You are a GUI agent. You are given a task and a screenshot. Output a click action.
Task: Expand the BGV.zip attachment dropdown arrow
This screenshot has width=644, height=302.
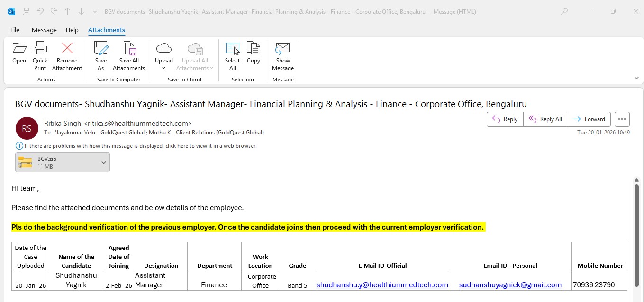[104, 162]
